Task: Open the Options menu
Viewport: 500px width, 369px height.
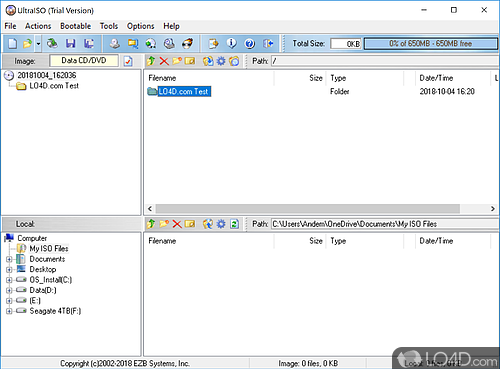Action: click(140, 26)
